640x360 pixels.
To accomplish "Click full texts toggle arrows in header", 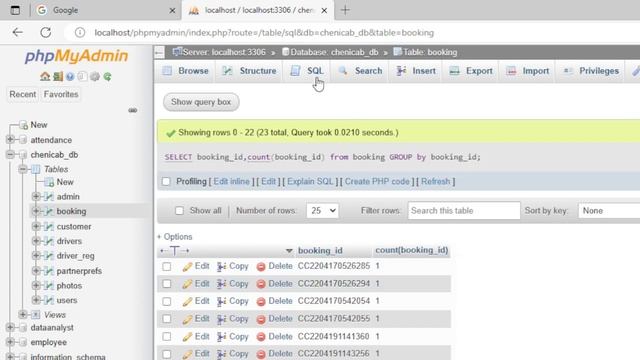I will (175, 251).
